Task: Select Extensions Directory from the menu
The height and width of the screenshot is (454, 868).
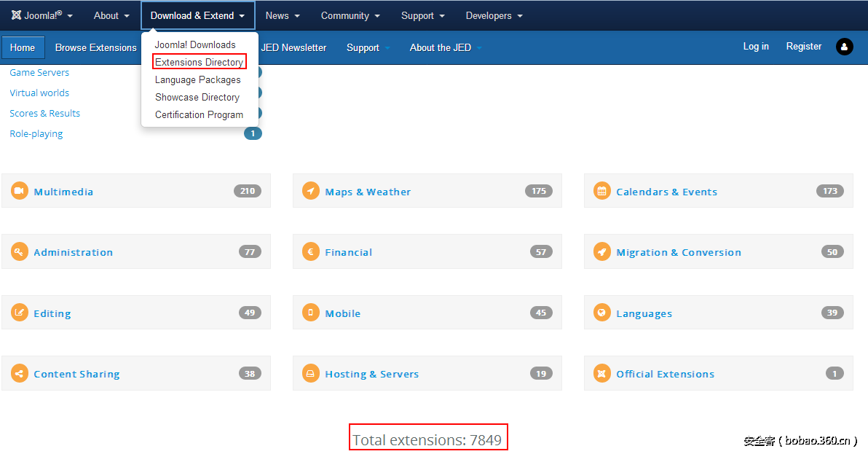Action: click(x=199, y=62)
